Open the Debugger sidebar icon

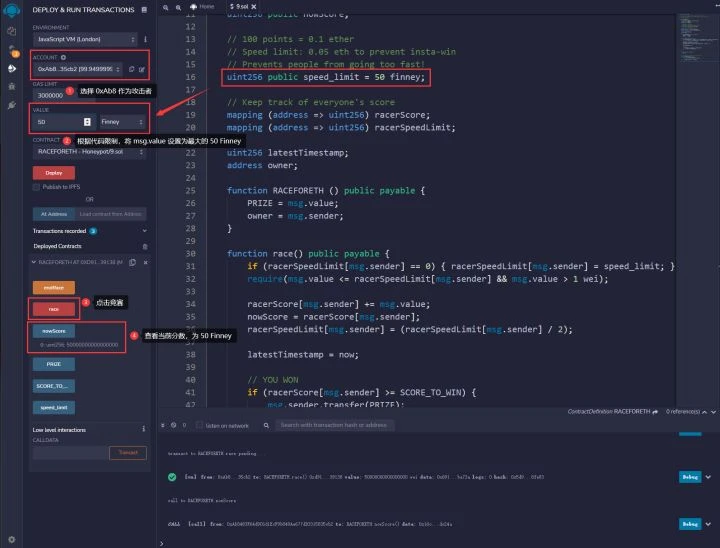point(12,86)
